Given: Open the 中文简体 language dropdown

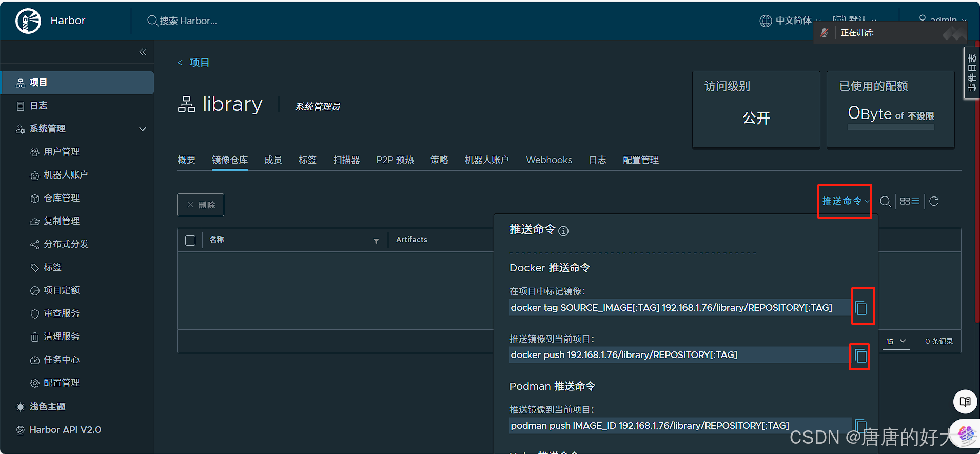Looking at the screenshot, I should pyautogui.click(x=789, y=21).
